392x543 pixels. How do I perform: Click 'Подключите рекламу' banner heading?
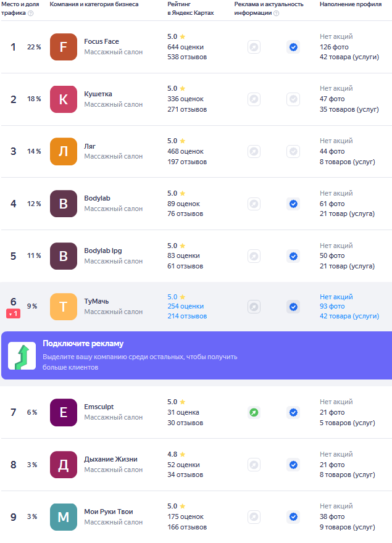point(83,344)
